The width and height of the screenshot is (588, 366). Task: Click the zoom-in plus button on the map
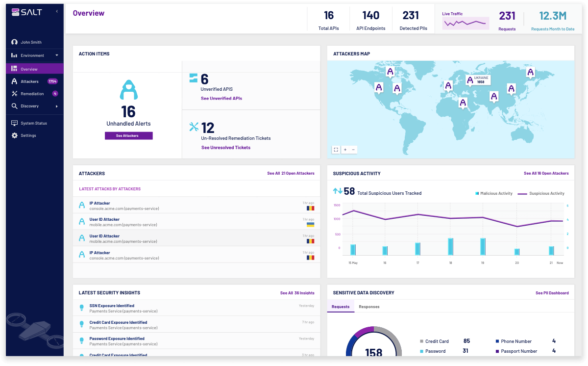[x=346, y=150]
